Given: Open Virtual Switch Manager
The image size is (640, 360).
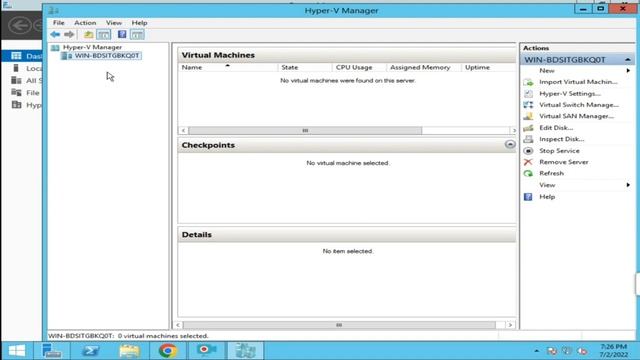Looking at the screenshot, I should click(x=579, y=105).
